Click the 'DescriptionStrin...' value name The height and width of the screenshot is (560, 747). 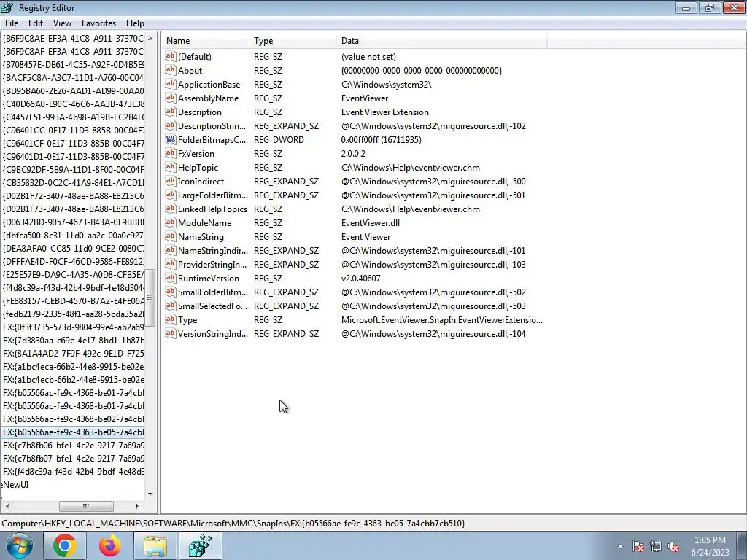click(212, 125)
